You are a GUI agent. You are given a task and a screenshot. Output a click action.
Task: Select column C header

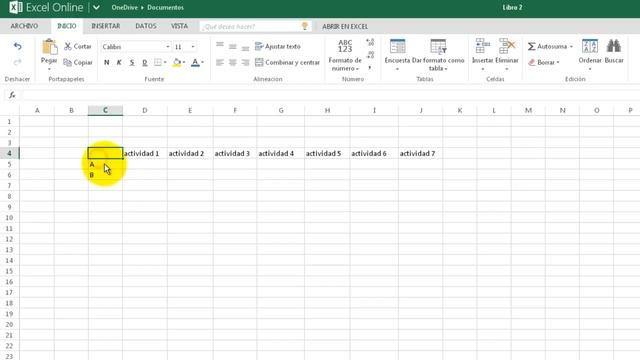[x=105, y=110]
